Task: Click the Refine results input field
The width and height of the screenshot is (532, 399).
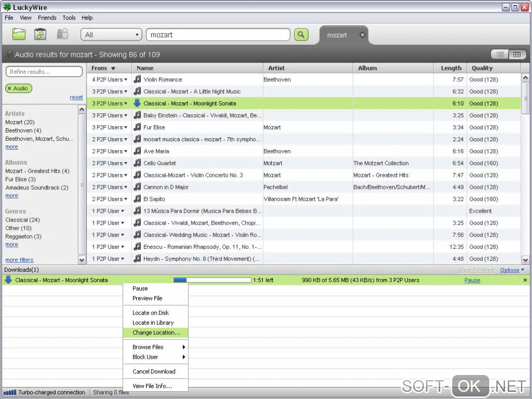Action: click(44, 71)
